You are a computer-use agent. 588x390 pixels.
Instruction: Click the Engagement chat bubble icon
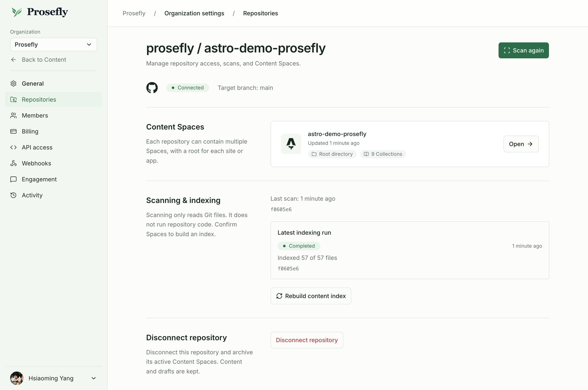pyautogui.click(x=13, y=179)
